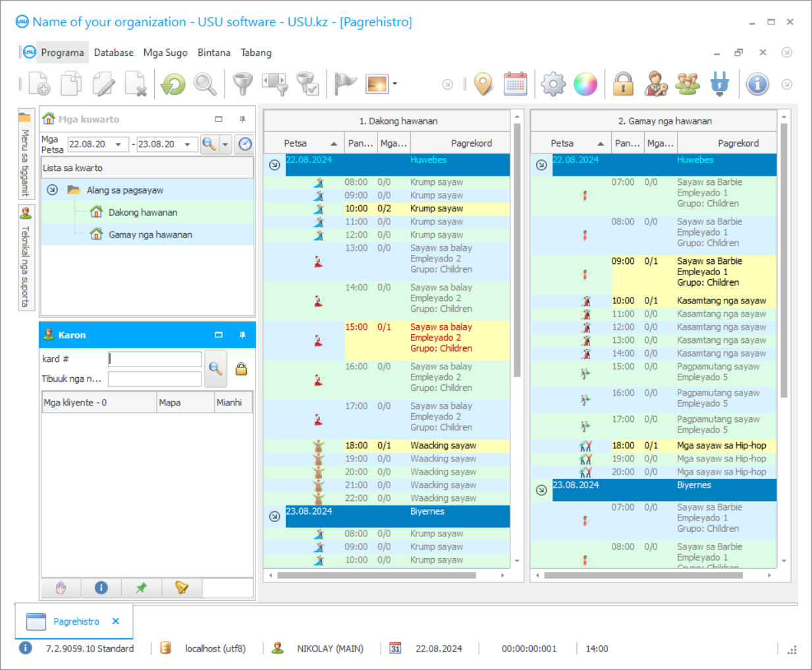Collapse the Alang sa pagsayaw tree node
This screenshot has height=670, width=812.
pos(52,190)
